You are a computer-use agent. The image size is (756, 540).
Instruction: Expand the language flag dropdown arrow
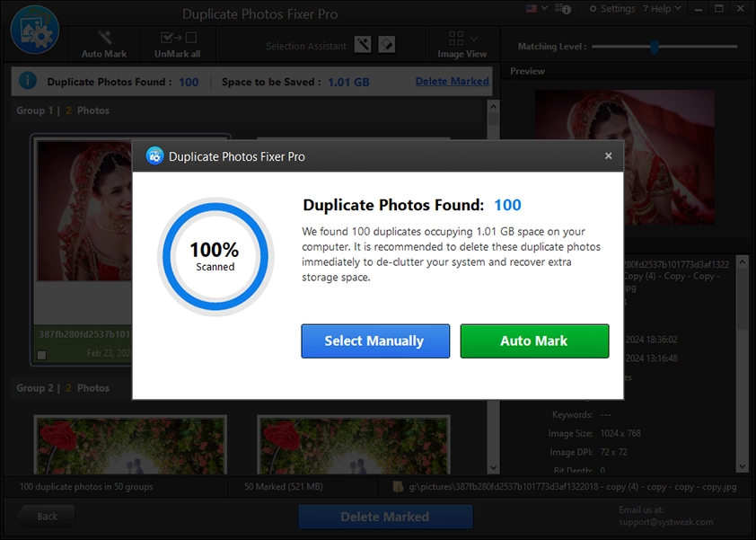coord(544,8)
